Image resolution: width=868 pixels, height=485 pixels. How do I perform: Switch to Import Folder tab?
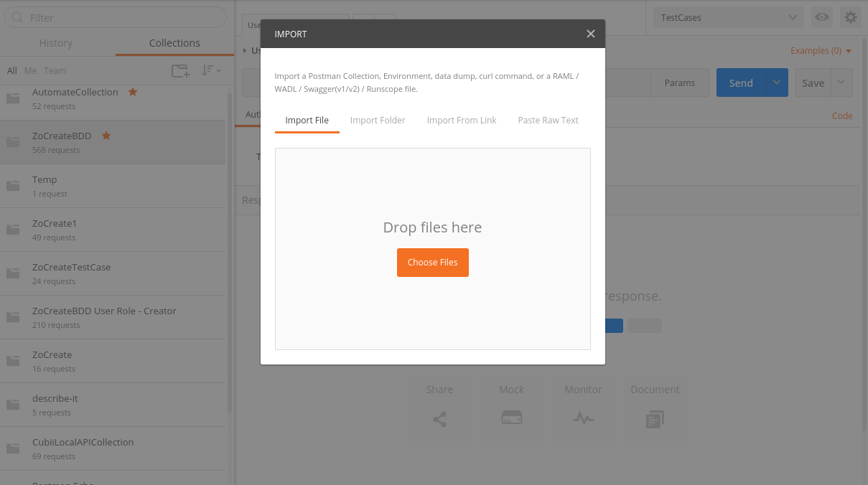[x=378, y=120]
